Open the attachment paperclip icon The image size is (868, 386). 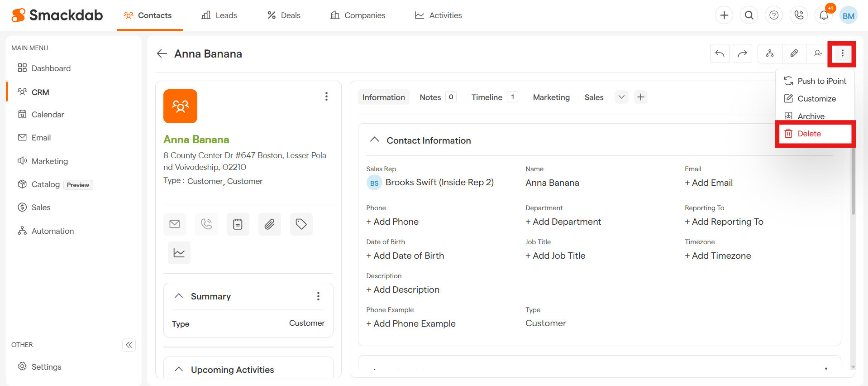click(x=269, y=224)
